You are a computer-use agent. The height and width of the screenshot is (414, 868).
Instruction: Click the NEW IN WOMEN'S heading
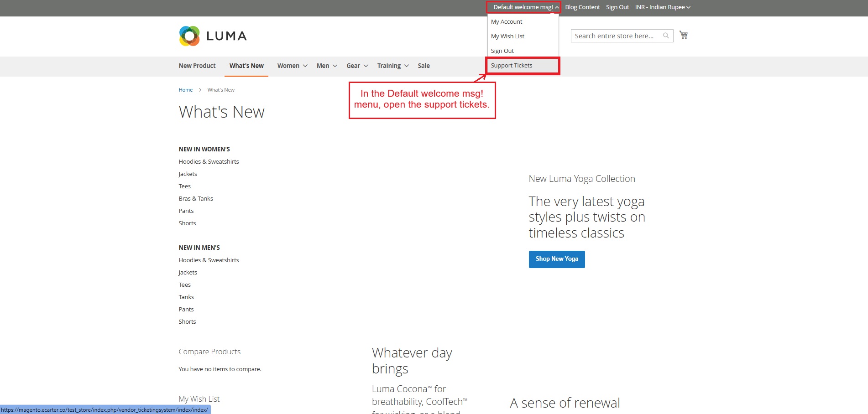[204, 150]
